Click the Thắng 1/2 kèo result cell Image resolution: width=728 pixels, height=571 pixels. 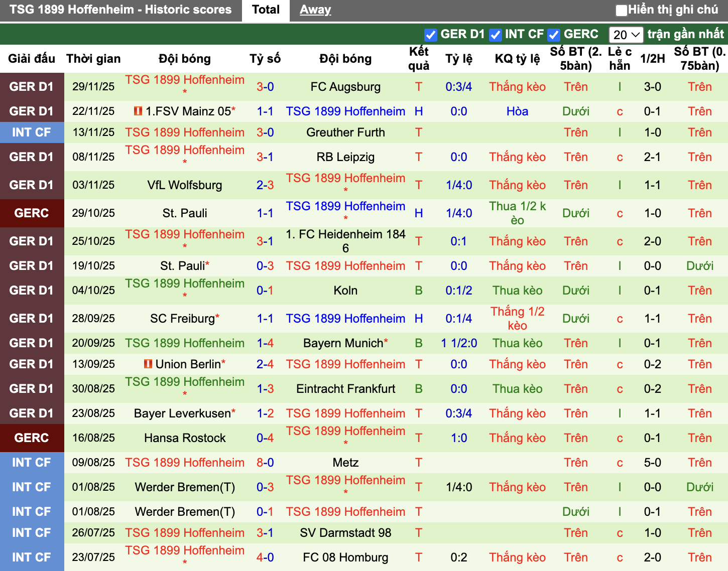click(x=517, y=319)
